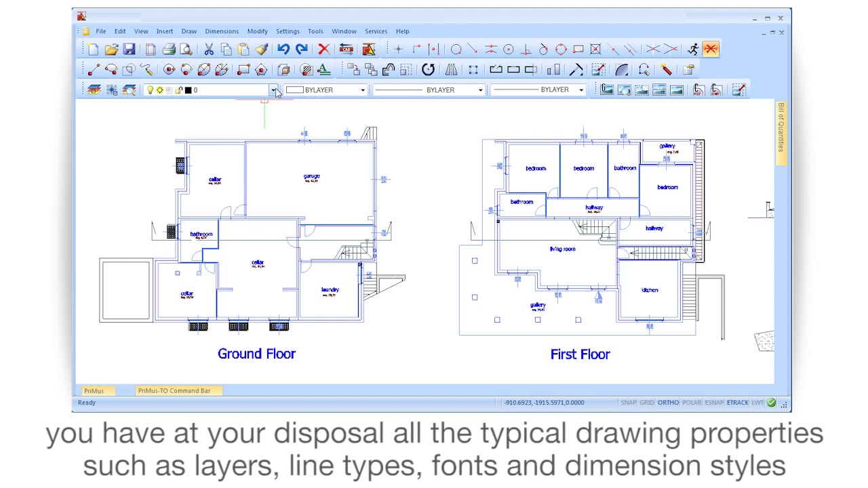Viewport: 868px width, 488px height.
Task: Select the Text tool
Action: coord(323,69)
